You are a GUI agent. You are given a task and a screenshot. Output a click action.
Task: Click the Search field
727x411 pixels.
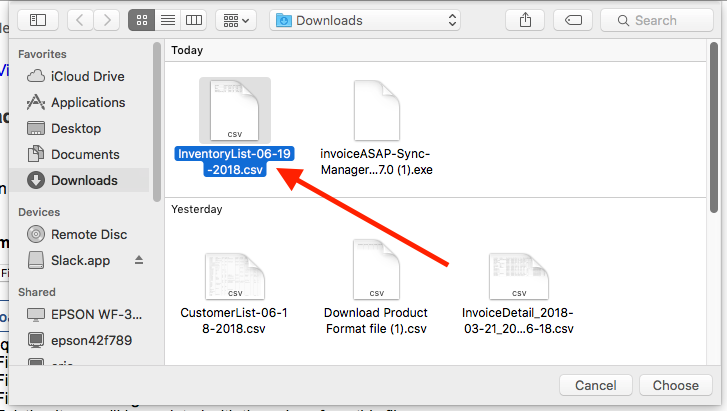pos(662,20)
